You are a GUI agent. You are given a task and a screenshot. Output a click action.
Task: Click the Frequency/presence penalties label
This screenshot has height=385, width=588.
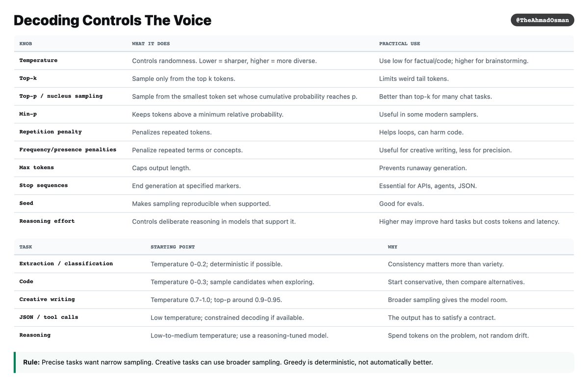(x=68, y=150)
